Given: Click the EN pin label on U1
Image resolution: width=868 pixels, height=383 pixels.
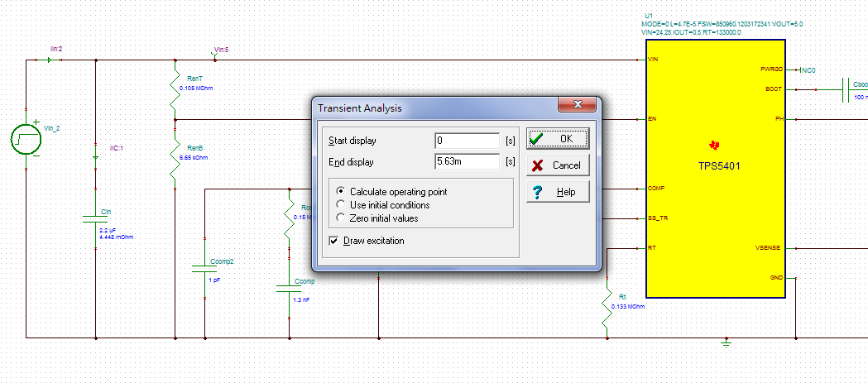Looking at the screenshot, I should tap(652, 119).
